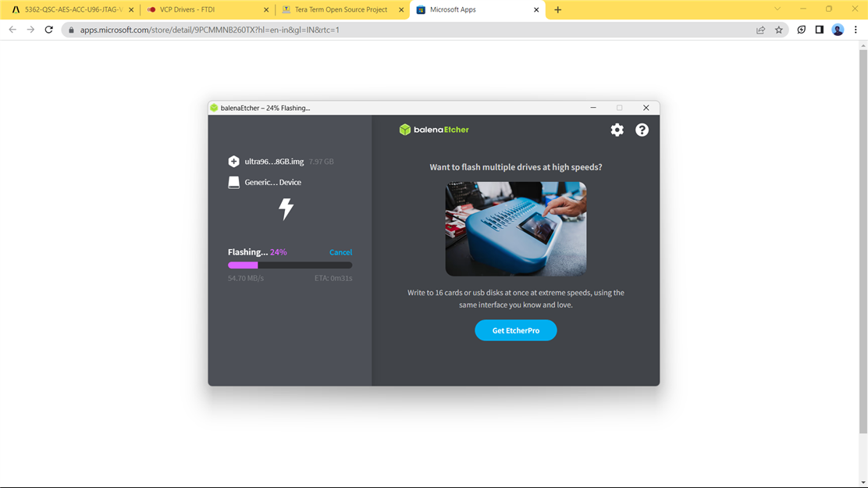Click the Flashing... 24% status text
The width and height of the screenshot is (868, 488).
258,252
